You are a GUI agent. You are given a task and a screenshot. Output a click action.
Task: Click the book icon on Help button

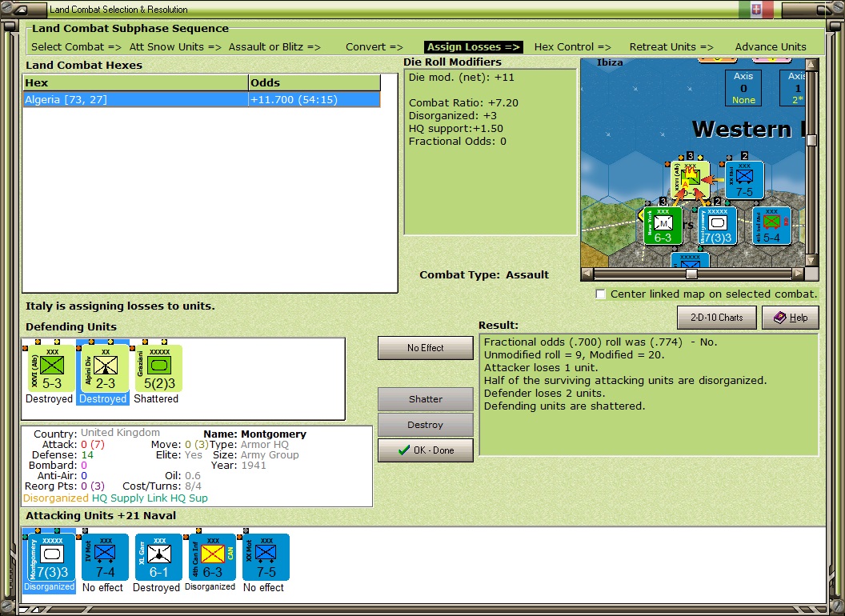click(x=780, y=318)
